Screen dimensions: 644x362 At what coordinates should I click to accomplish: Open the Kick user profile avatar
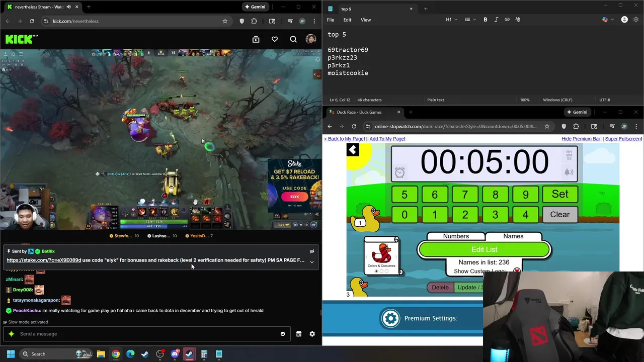[310, 39]
